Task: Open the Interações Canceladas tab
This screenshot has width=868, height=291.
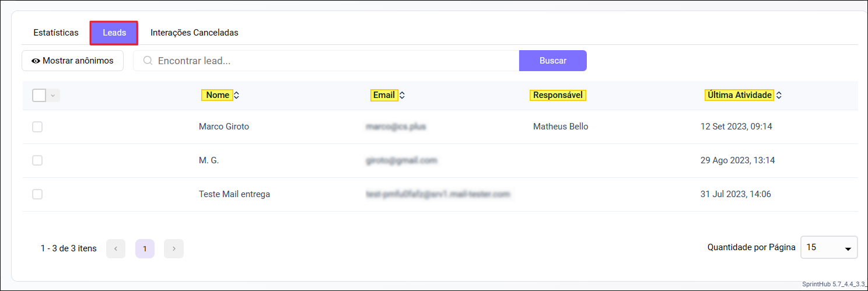Action: coord(194,33)
